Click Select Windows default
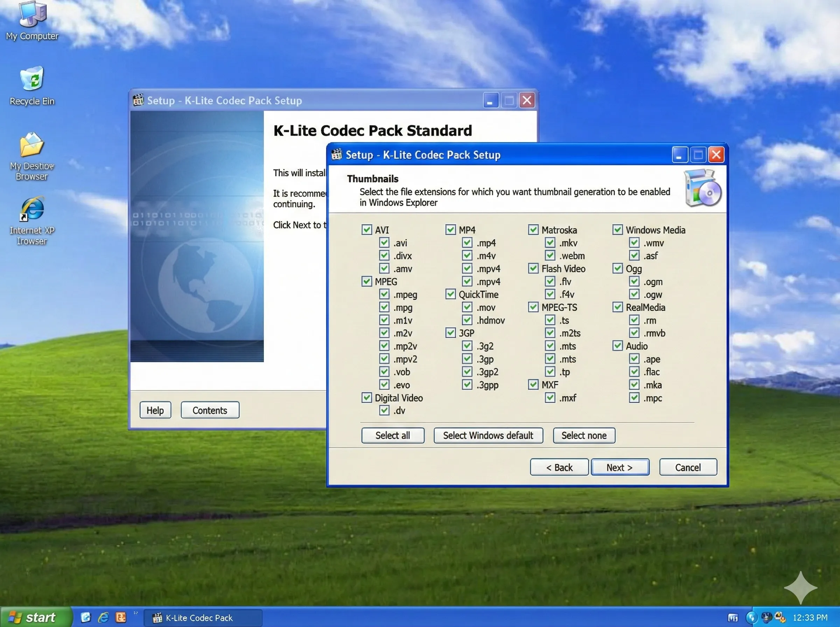 pos(488,435)
